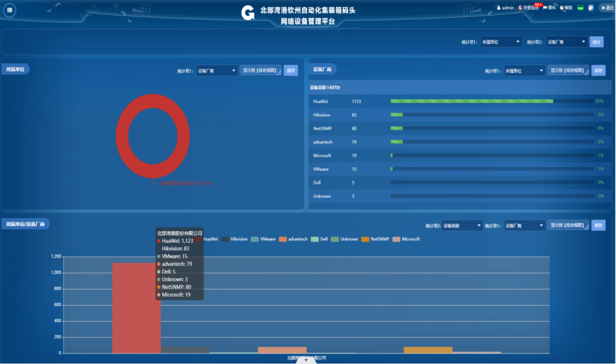Open the main menu hamburger icon
Viewport: 616px width, 364px height.
(x=10, y=10)
